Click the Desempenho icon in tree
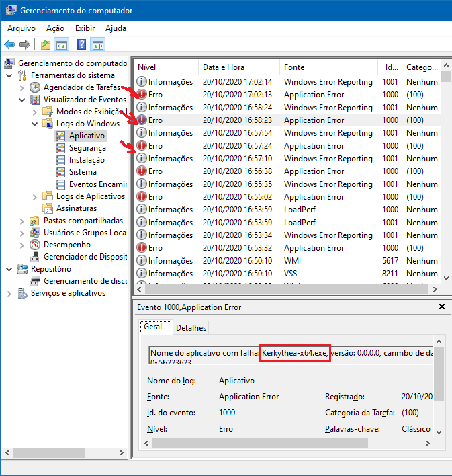The height and width of the screenshot is (476, 452). pos(35,245)
